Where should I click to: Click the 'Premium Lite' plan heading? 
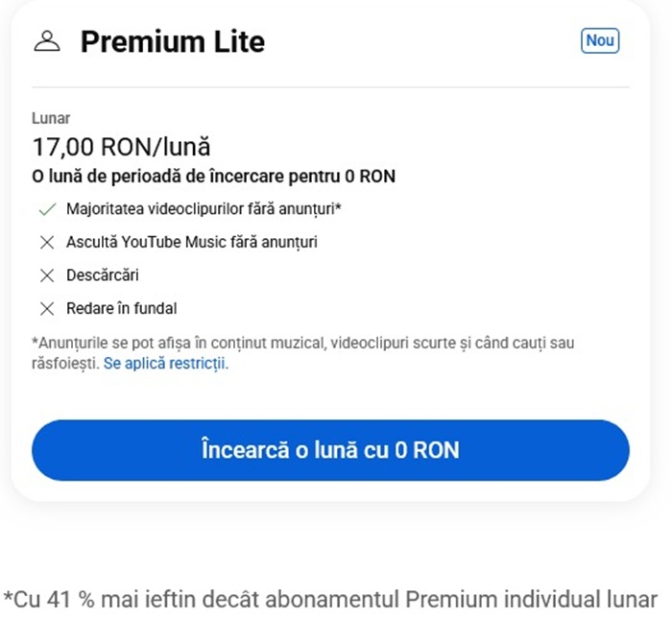pyautogui.click(x=172, y=42)
